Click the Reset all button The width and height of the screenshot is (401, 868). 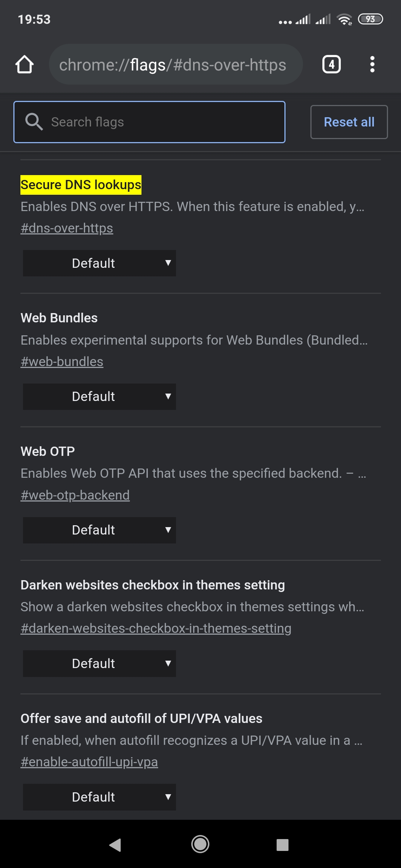(349, 122)
